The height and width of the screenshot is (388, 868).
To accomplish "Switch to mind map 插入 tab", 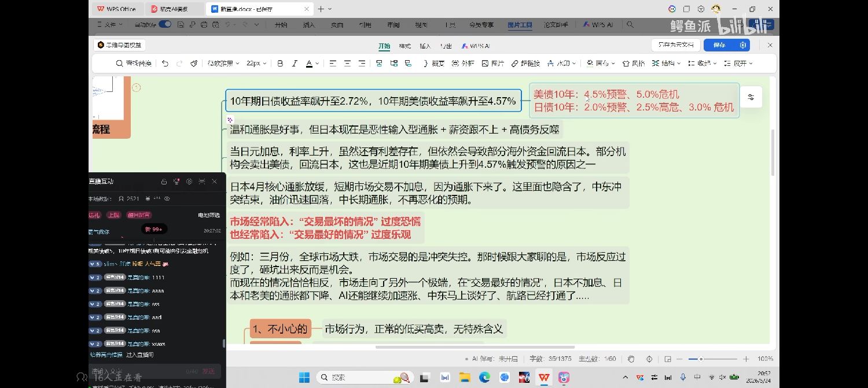I will coord(425,46).
